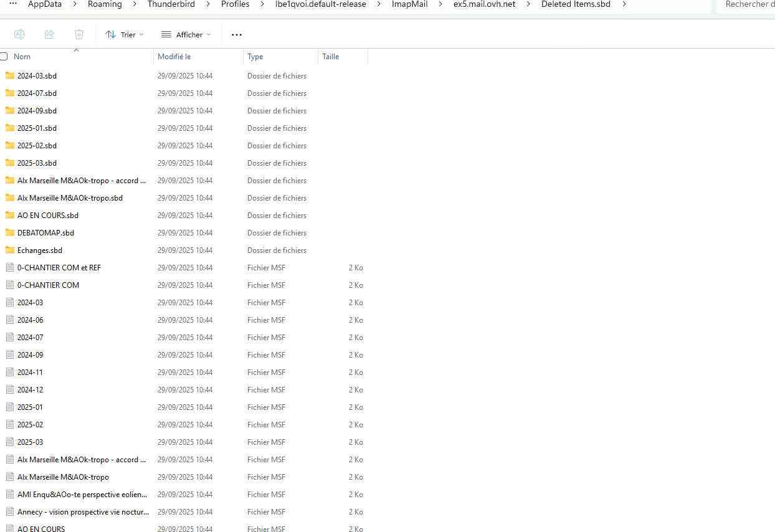Click the 2024-12 MSF file icon

coord(9,390)
